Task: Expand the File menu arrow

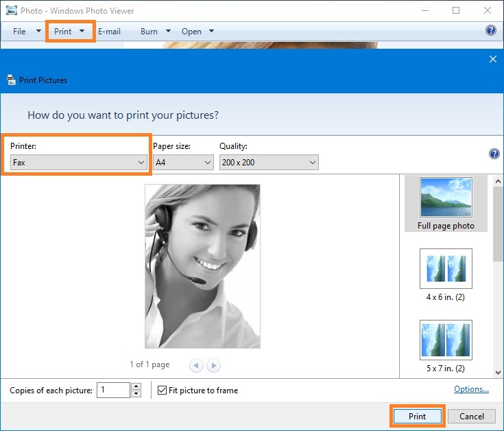Action: (38, 31)
